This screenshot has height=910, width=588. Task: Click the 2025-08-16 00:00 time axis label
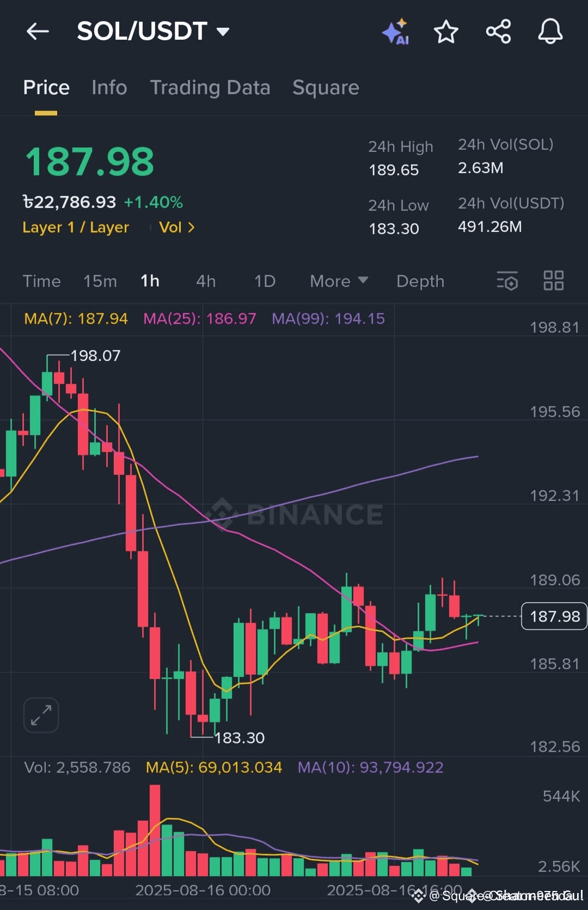(x=203, y=890)
